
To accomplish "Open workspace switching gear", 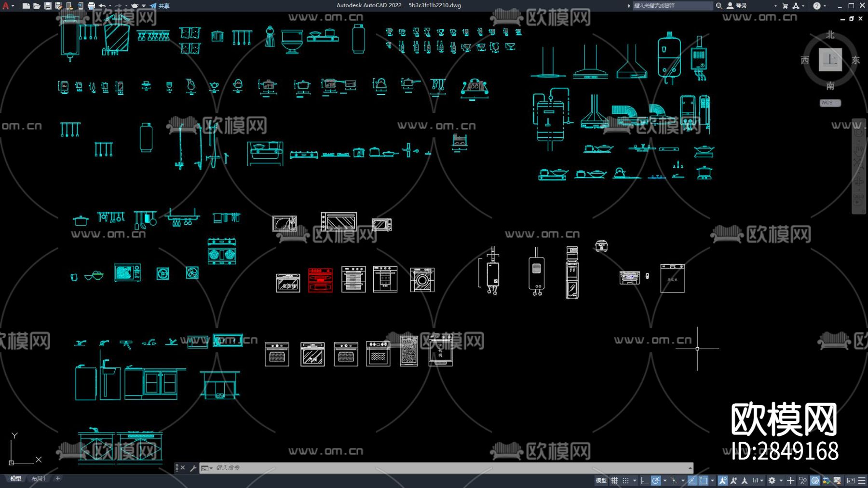I will [772, 481].
